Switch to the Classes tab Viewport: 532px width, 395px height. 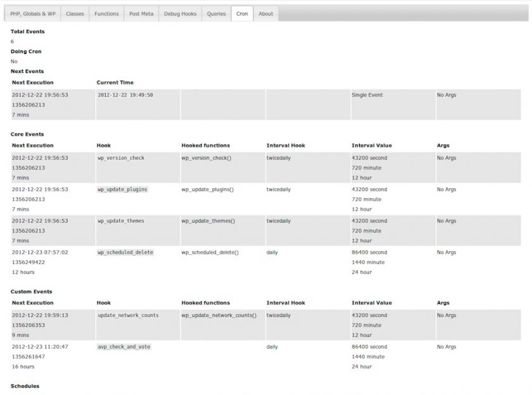pos(75,13)
